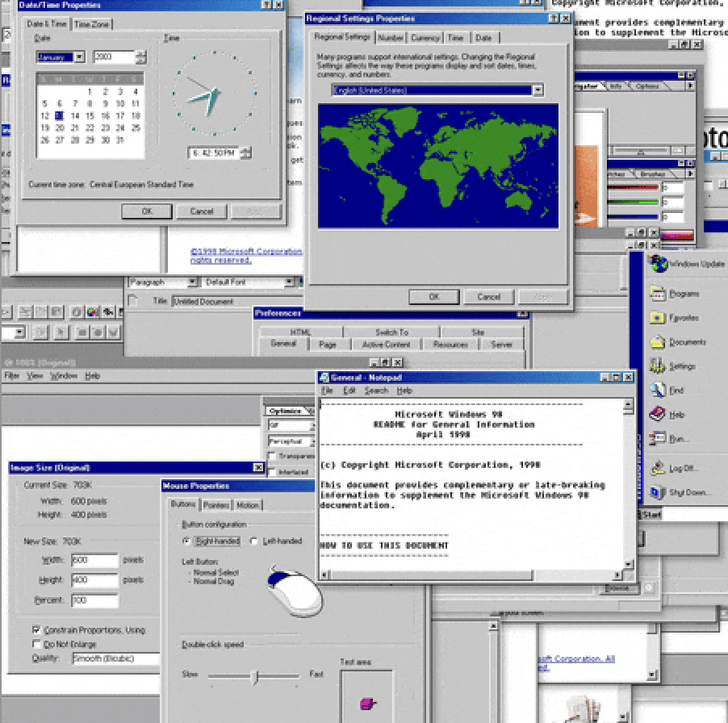Open Find using the magnifier icon
Screen dimensions: 728x723
[657, 391]
